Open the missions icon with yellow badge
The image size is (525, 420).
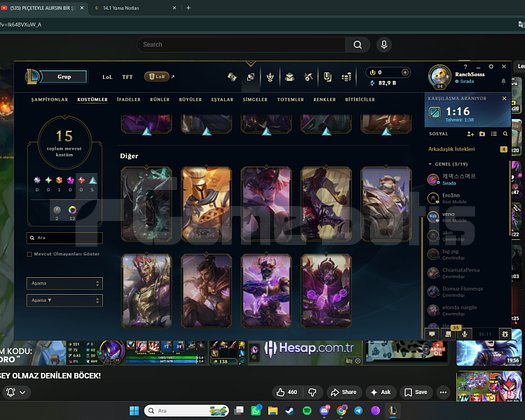(448, 334)
